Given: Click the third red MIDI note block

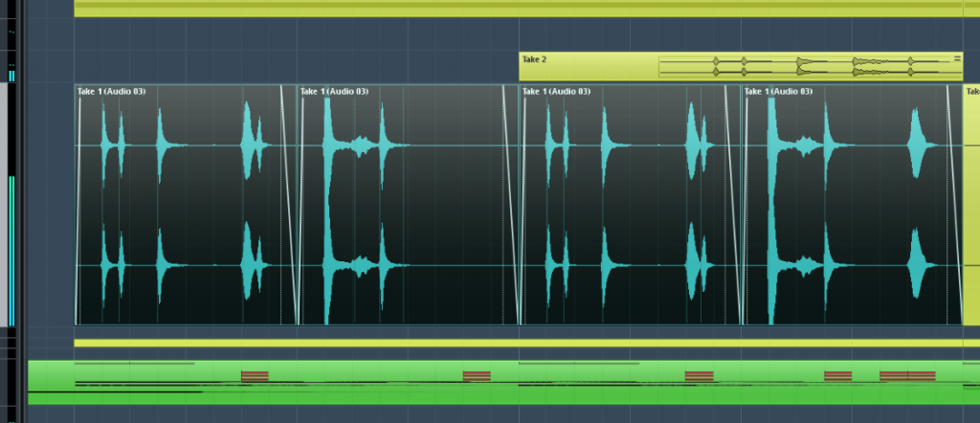Looking at the screenshot, I should coord(699,376).
